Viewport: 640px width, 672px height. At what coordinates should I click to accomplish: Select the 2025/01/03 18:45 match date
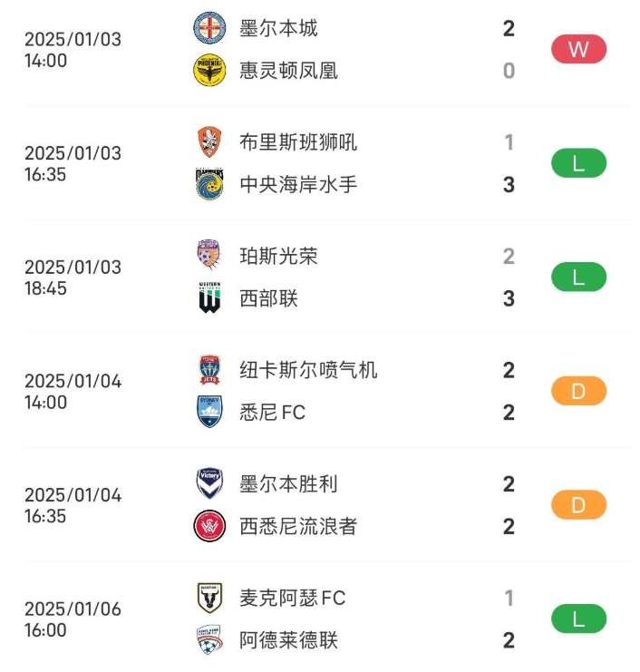pyautogui.click(x=73, y=278)
